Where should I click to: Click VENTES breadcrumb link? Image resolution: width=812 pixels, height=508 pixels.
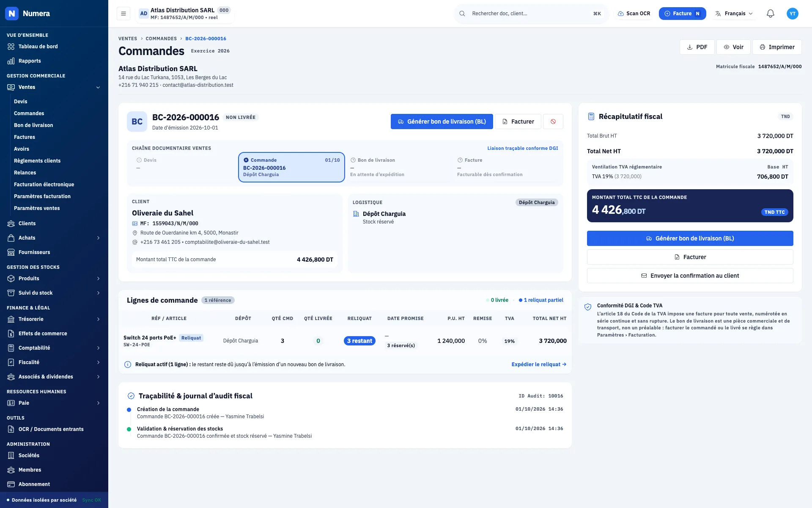[x=128, y=39]
